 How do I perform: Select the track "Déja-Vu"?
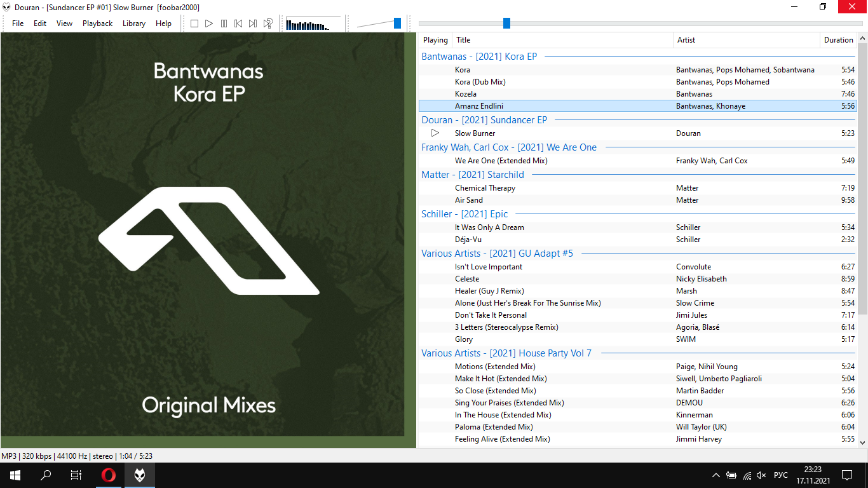[x=638, y=240]
